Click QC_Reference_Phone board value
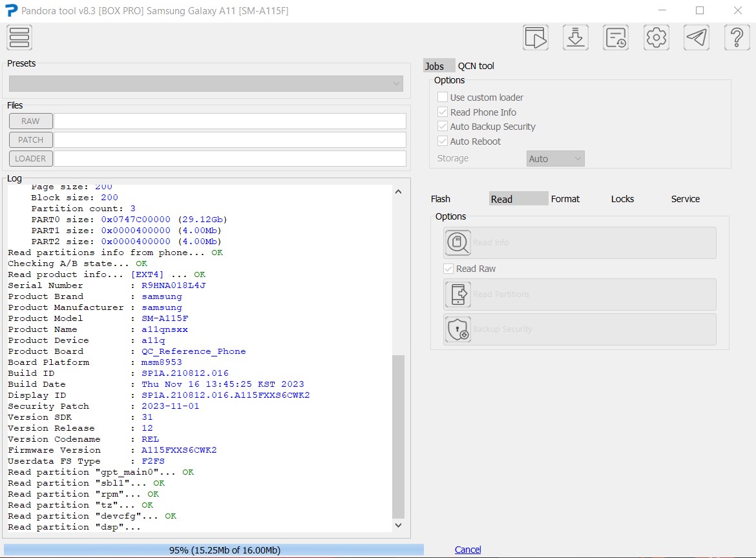Viewport: 756px width, 558px height. click(193, 351)
